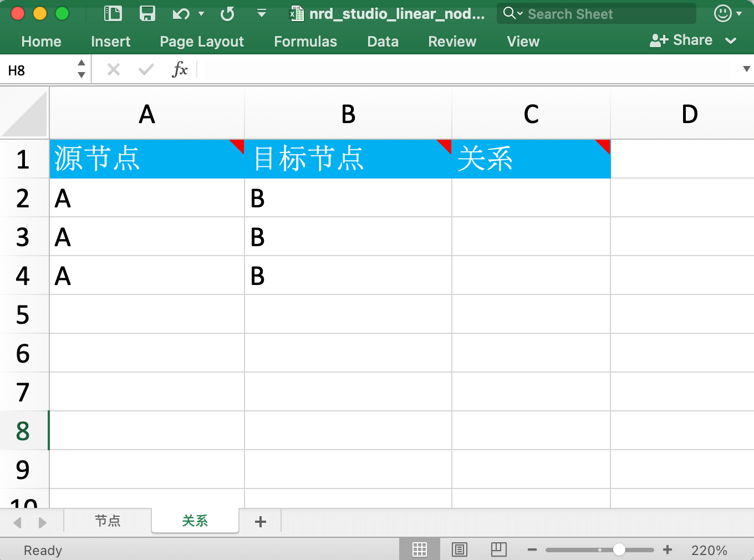Screen dimensions: 754x560
Task: Open Customize Quick Access Toolbar dropdown
Action: pyautogui.click(x=262, y=13)
